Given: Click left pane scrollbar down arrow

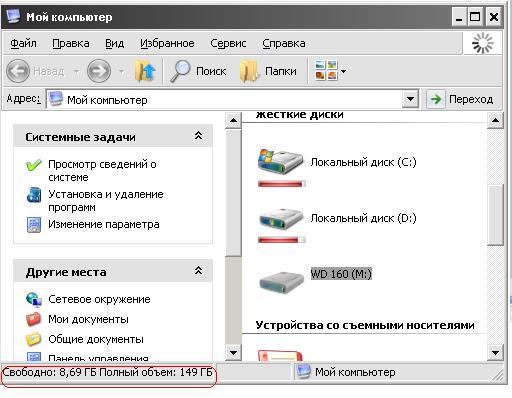Looking at the screenshot, I should pos(233,352).
